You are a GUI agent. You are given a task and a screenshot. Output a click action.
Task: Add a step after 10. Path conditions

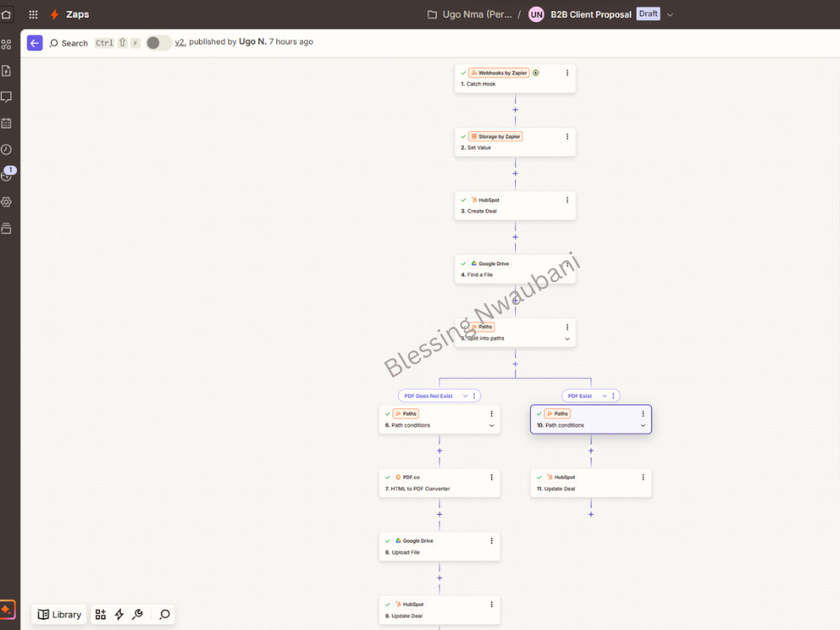[x=591, y=450]
